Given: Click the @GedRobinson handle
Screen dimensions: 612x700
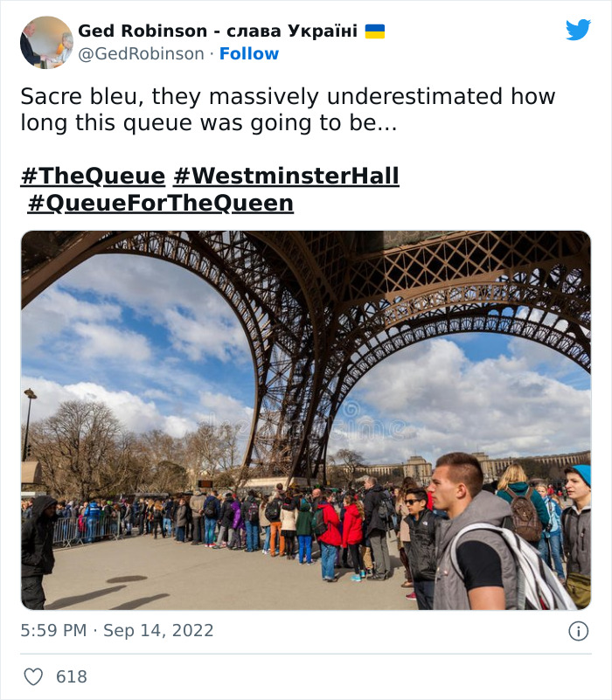Looking at the screenshot, I should coord(141,53).
